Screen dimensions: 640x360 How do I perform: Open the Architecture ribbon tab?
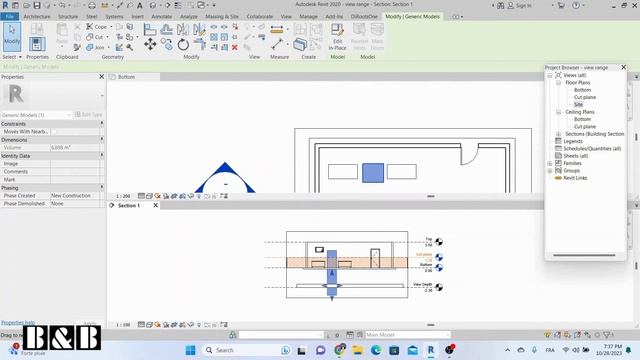tap(37, 17)
